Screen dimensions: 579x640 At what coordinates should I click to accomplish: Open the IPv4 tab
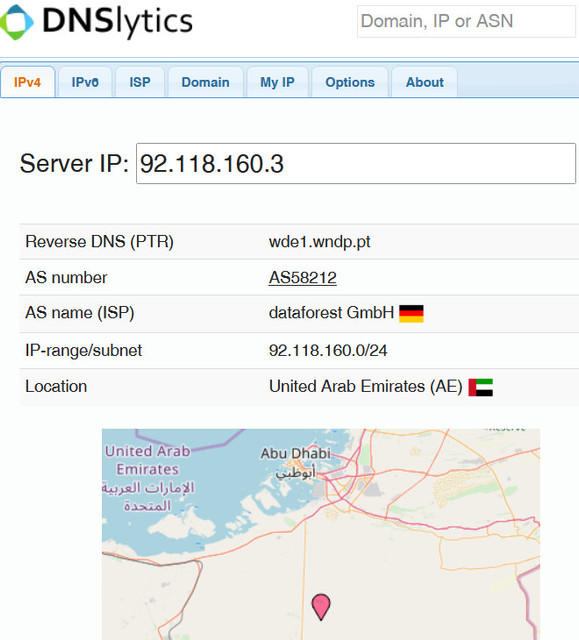coord(27,82)
